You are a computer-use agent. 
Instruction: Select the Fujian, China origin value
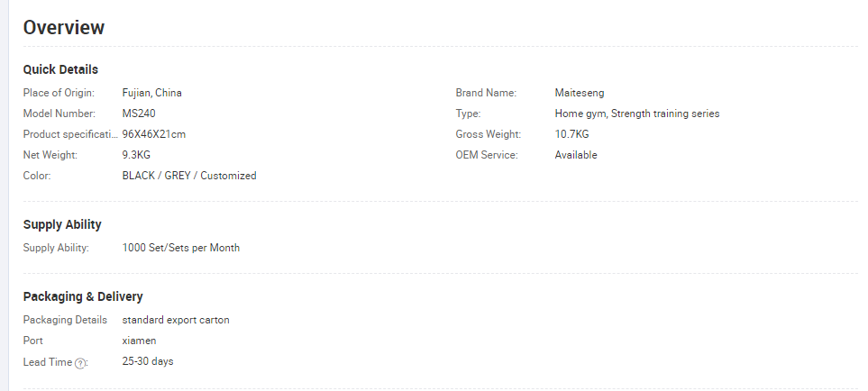click(x=151, y=93)
